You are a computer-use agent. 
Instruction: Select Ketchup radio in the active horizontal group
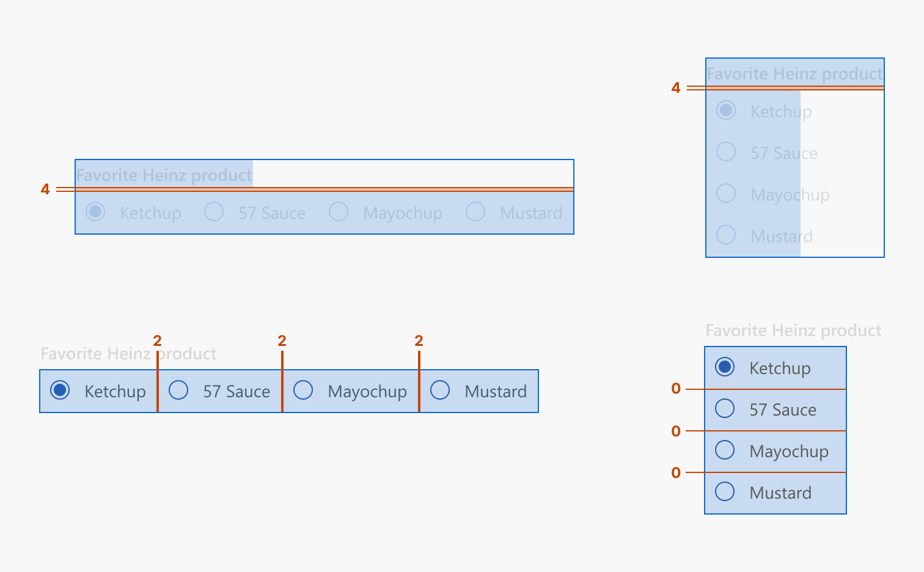pyautogui.click(x=60, y=390)
